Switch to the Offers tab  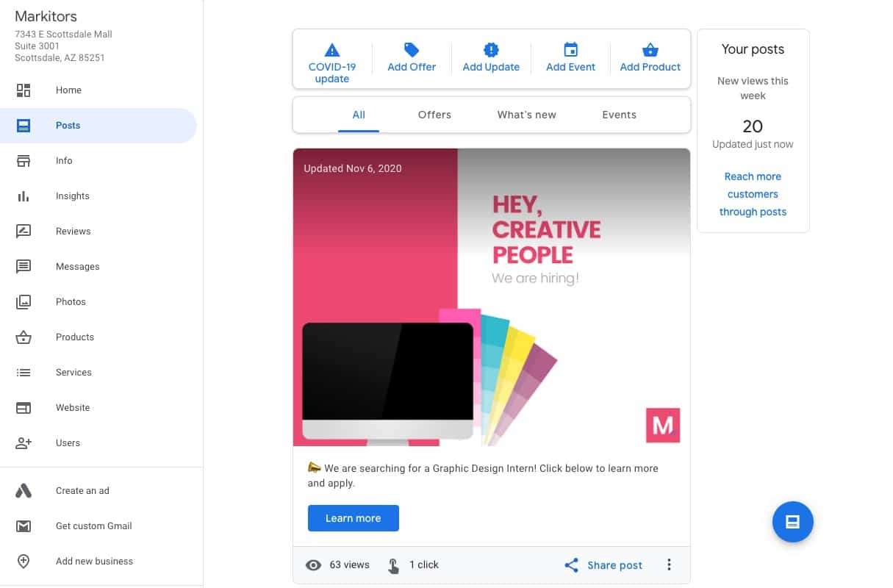[434, 115]
